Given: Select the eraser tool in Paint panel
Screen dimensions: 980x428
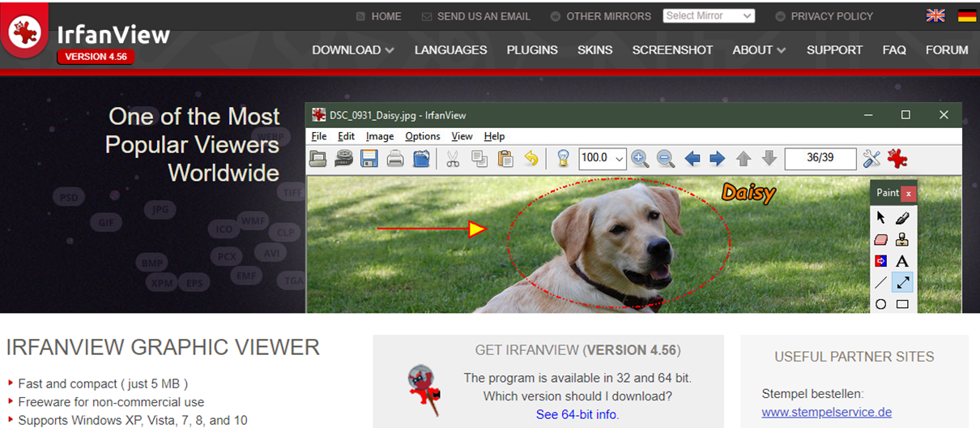Looking at the screenshot, I should coord(881,239).
